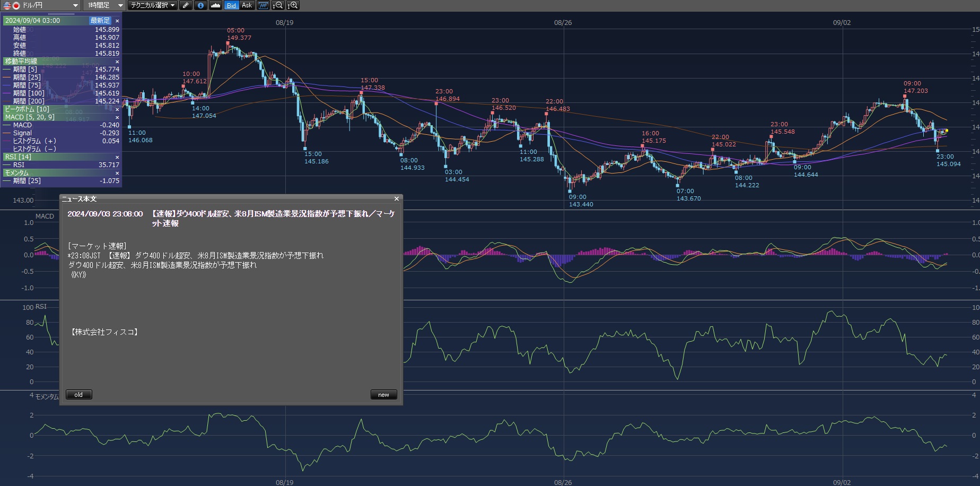
Task: Switch price display to Bid
Action: pyautogui.click(x=231, y=5)
